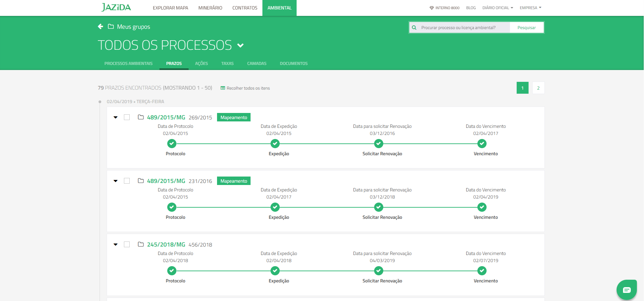Viewport: 644px width, 301px height.
Task: Click the Recolher todos os itens icon
Action: [223, 88]
